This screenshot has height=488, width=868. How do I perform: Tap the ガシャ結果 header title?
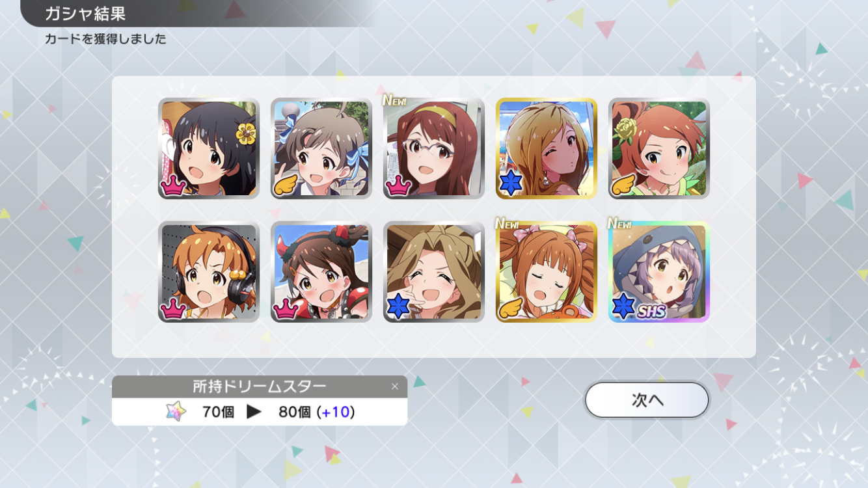click(85, 14)
